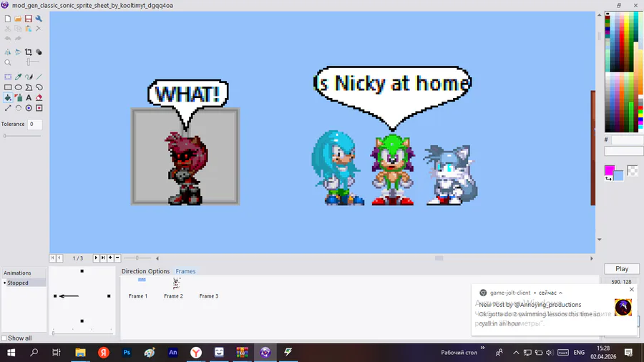Click the frame speed slider handle
This screenshot has width=644, height=362.
point(137,258)
